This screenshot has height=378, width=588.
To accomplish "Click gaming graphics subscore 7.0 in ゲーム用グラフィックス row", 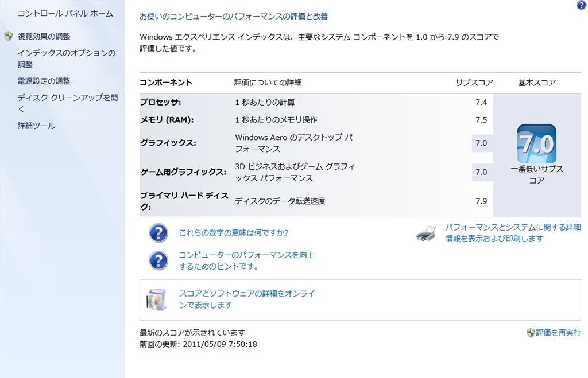I will coord(481,172).
